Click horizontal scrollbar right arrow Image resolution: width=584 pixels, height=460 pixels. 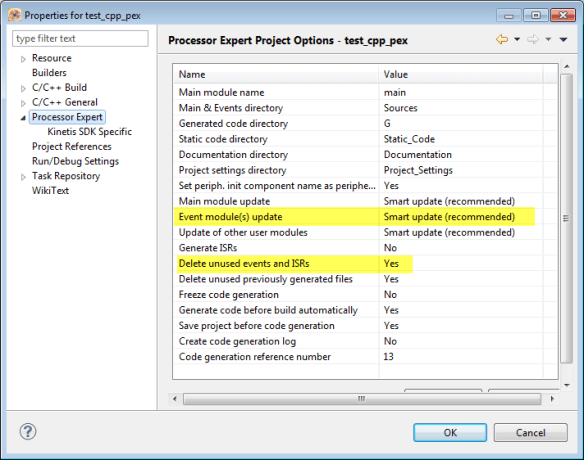[x=552, y=399]
